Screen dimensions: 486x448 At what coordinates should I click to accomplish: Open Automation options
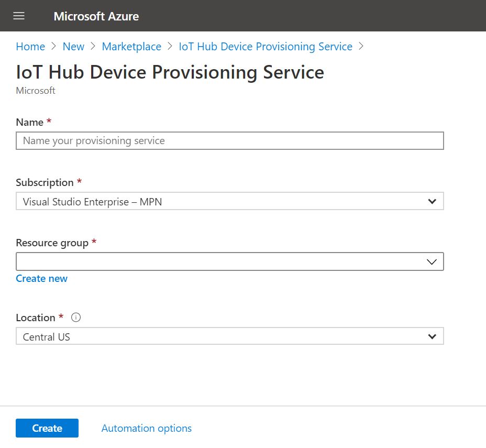[x=147, y=428]
